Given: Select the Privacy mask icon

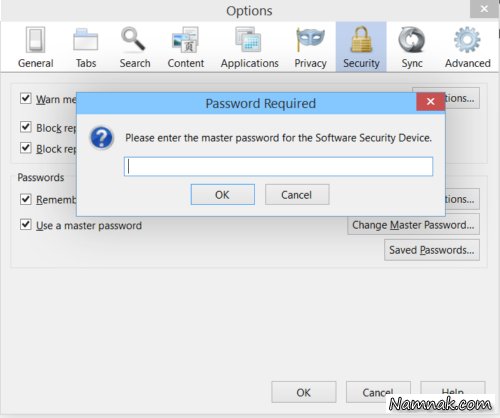Looking at the screenshot, I should 310,40.
